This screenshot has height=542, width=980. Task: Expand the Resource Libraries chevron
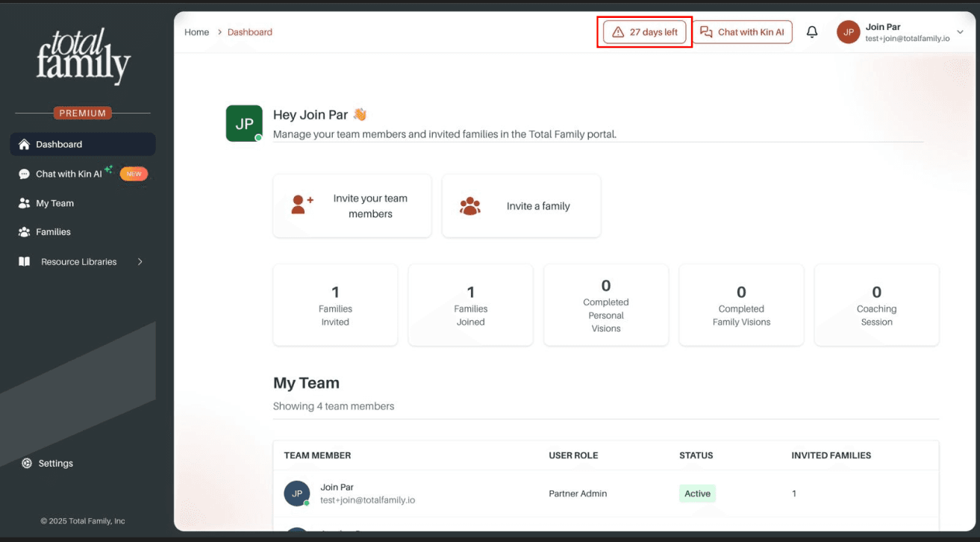pyautogui.click(x=140, y=262)
